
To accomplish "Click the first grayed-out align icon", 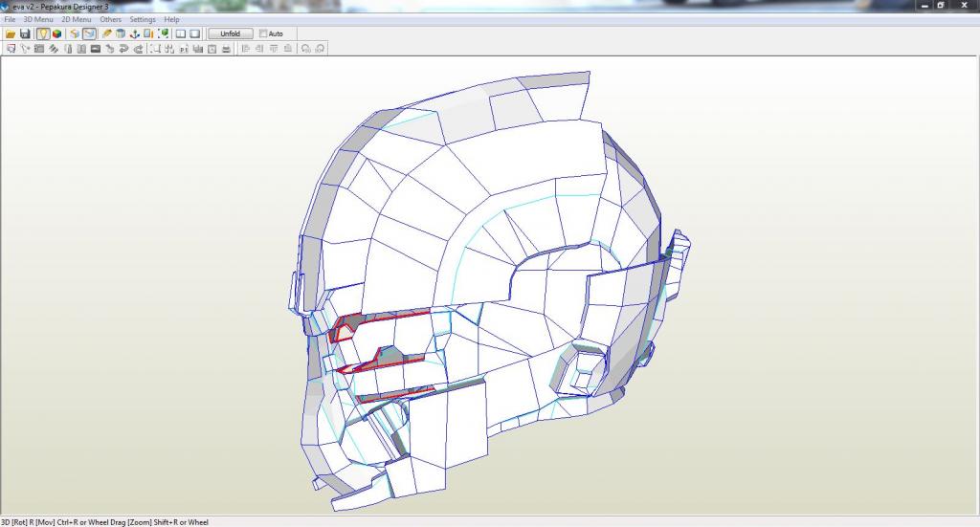I will pos(245,49).
